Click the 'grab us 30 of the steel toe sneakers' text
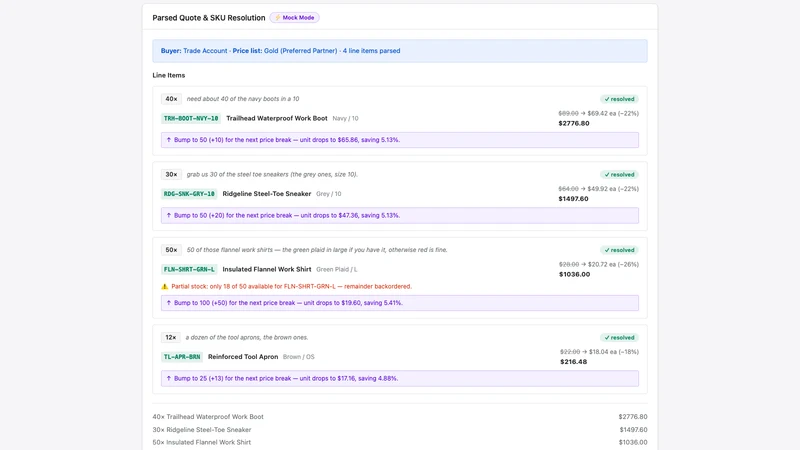800x450 pixels. coord(272,174)
